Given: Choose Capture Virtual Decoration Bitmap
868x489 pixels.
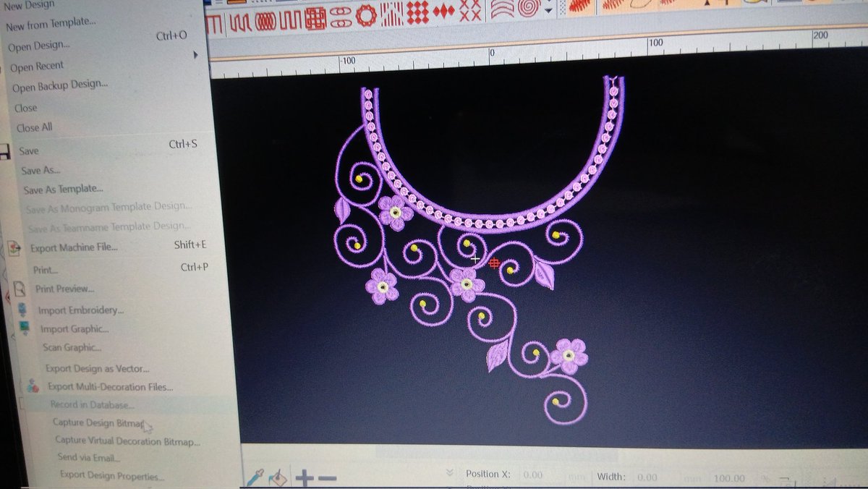Looking at the screenshot, I should [x=127, y=441].
